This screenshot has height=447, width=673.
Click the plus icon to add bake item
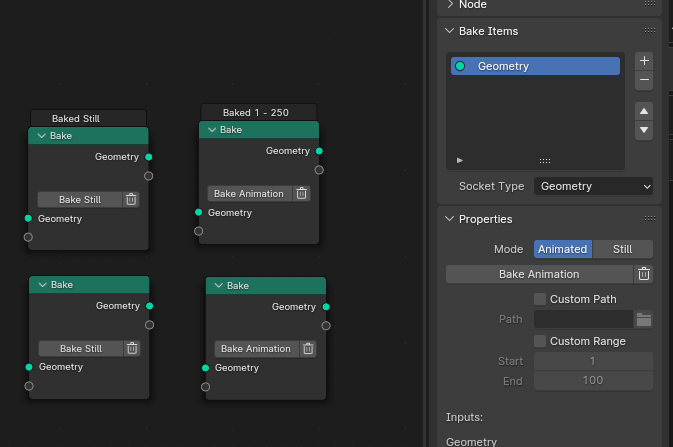point(644,61)
